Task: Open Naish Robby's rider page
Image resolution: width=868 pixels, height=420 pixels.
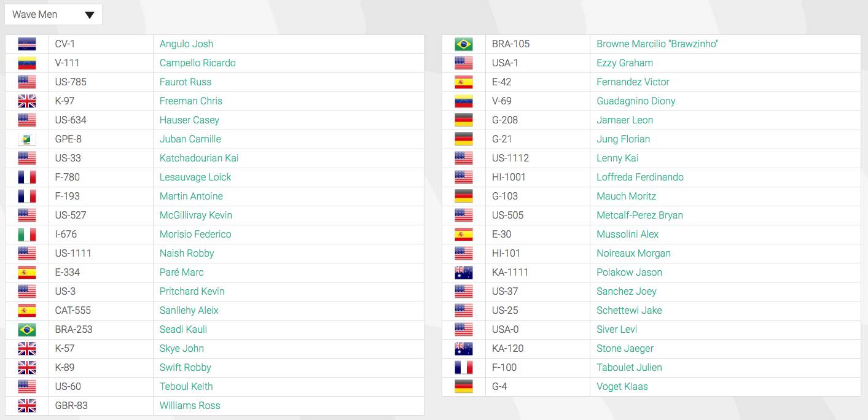Action: click(187, 254)
